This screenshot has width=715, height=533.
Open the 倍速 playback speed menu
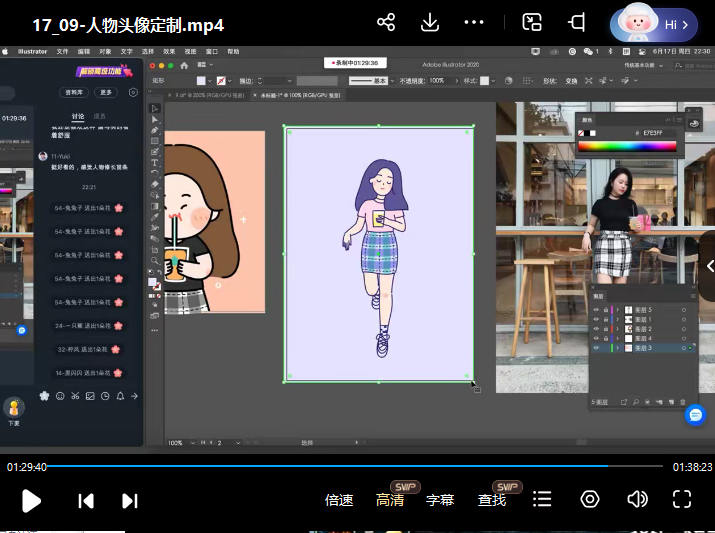(339, 500)
